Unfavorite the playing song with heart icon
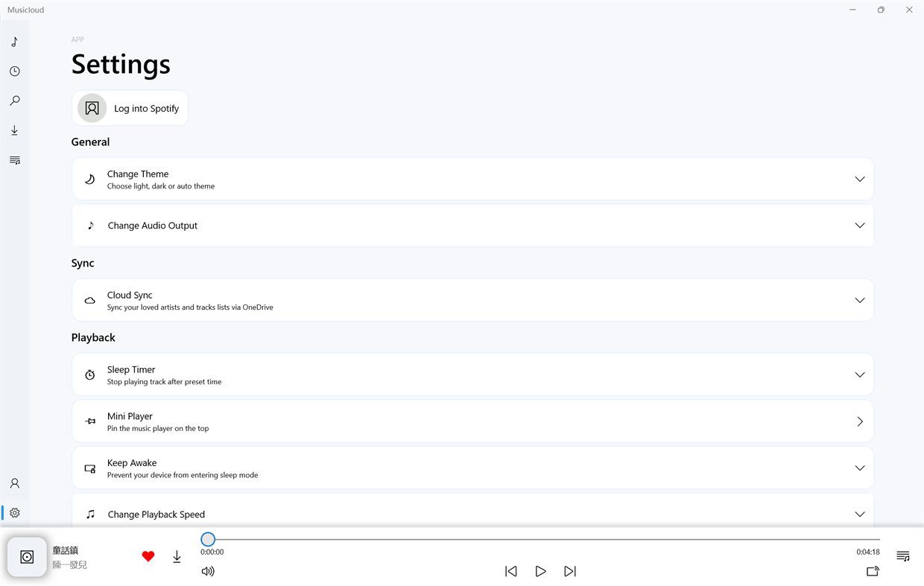 [148, 556]
